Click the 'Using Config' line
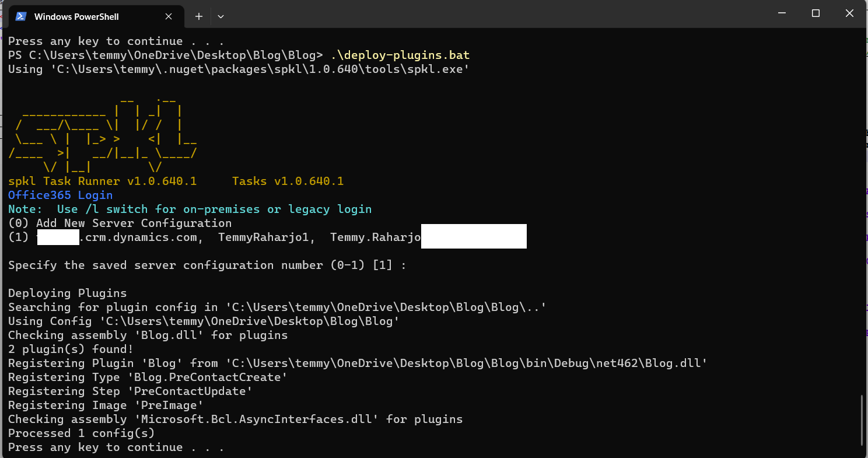The height and width of the screenshot is (458, 868). point(204,321)
